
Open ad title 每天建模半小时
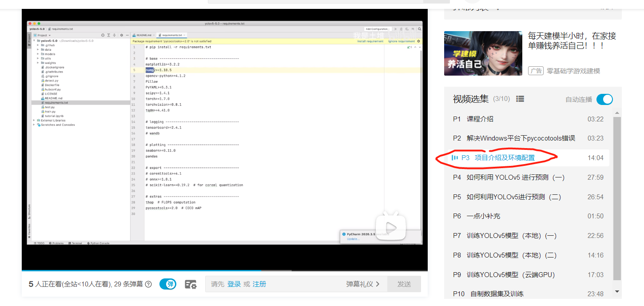(x=572, y=40)
